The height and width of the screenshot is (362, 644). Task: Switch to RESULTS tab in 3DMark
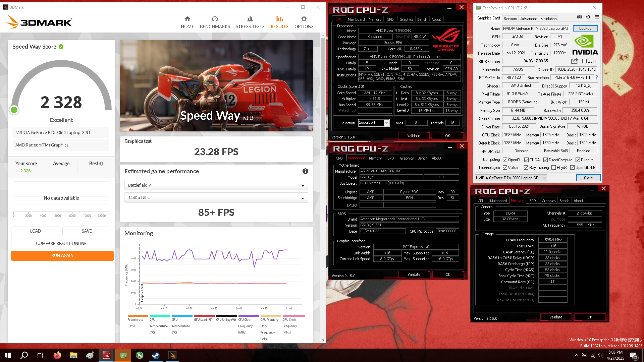click(x=279, y=22)
